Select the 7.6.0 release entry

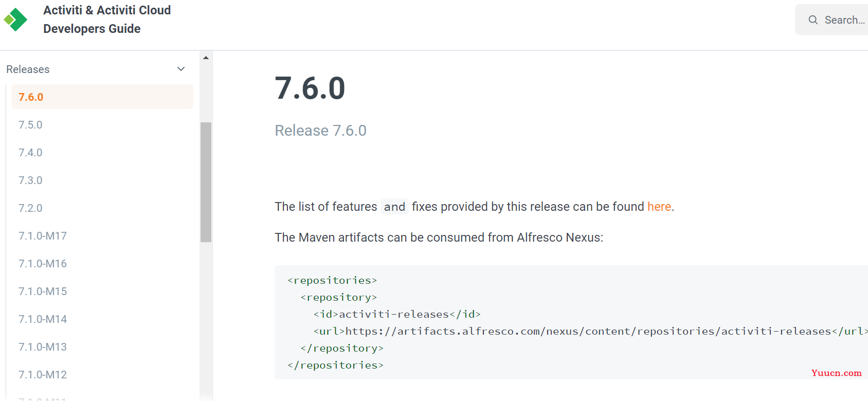[102, 97]
